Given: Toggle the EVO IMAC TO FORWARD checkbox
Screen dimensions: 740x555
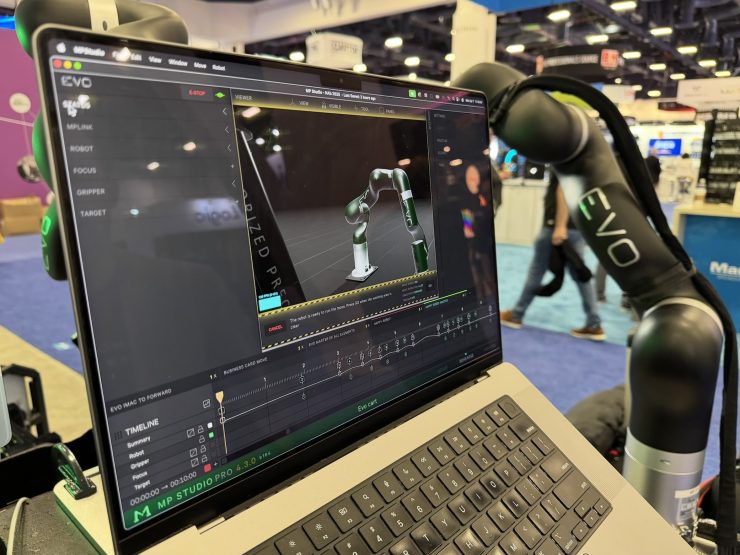Looking at the screenshot, I should click(x=207, y=403).
